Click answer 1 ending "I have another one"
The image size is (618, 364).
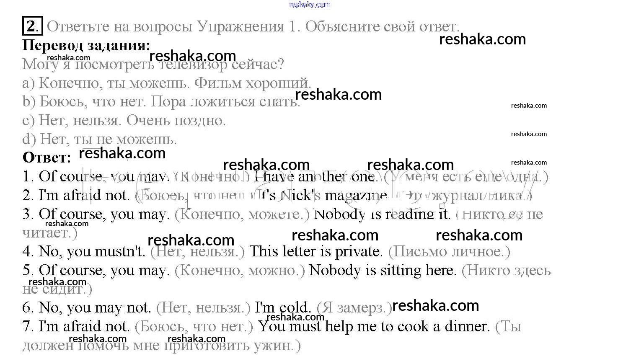tap(314, 177)
